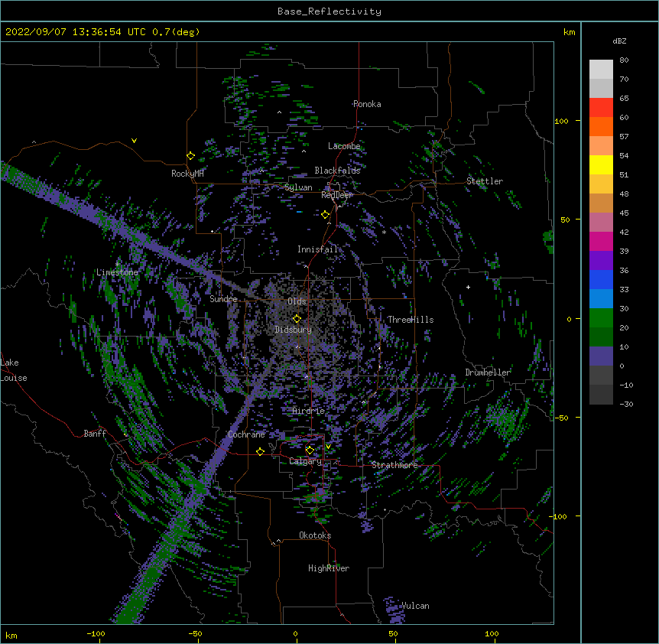This screenshot has height=644, width=659.
Task: Click the -100 tick label on bottom axis
Action: coord(96,633)
